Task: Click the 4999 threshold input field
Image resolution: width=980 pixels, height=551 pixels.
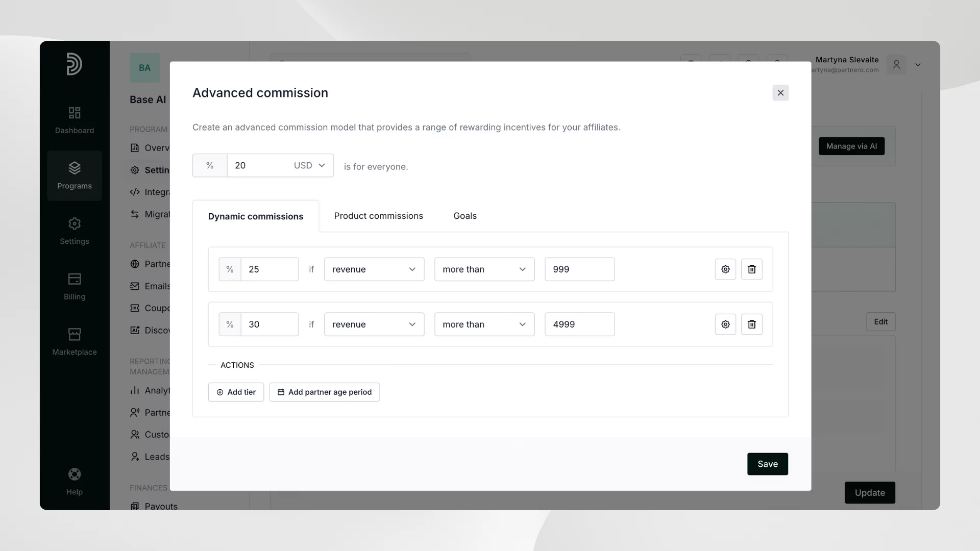Action: pos(579,324)
